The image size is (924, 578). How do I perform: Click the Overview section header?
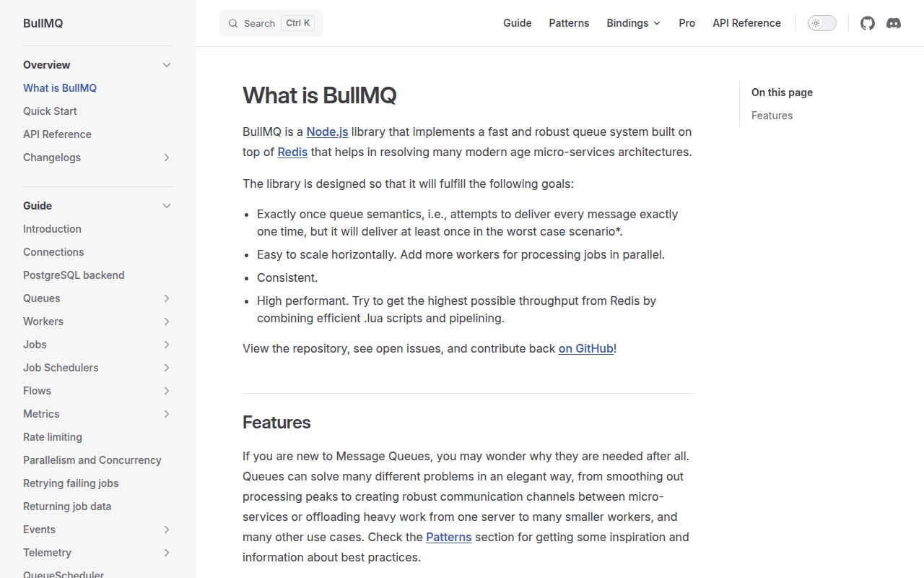(x=47, y=65)
